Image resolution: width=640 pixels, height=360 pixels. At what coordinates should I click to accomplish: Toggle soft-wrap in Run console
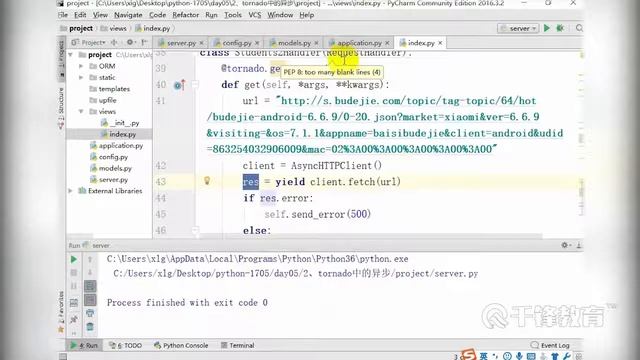coord(90,286)
